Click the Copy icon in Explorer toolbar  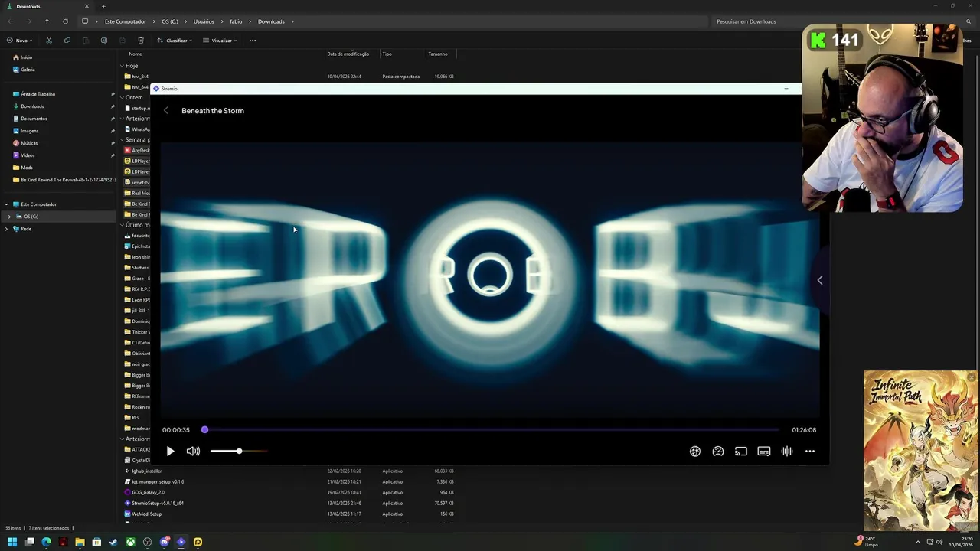click(x=67, y=41)
